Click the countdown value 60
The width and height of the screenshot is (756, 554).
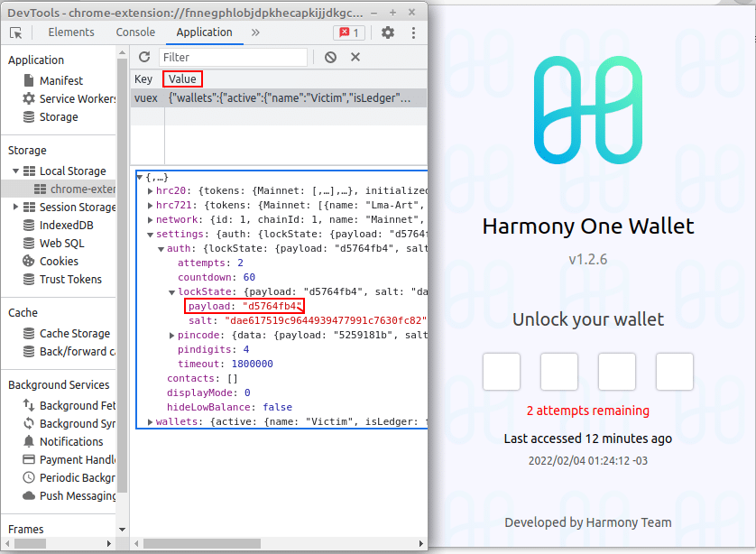(x=249, y=277)
